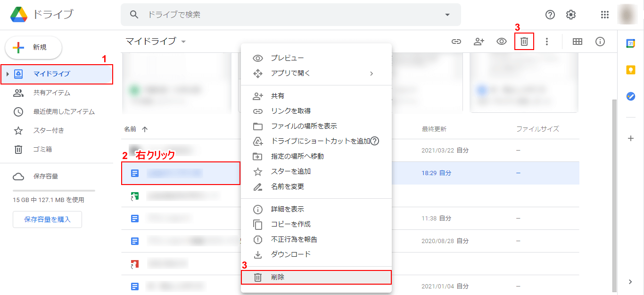Open the Google apps grid launcher

coord(605,15)
